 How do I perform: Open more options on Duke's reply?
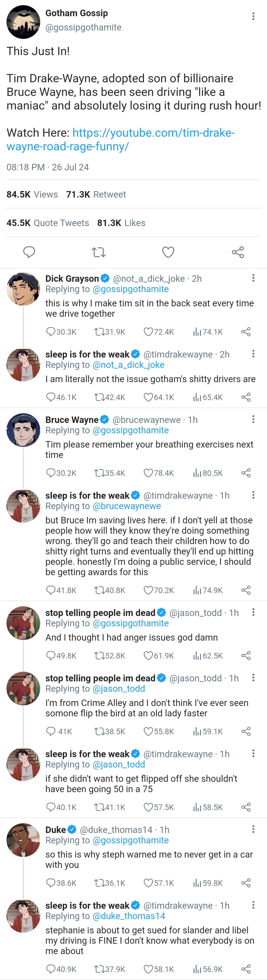(x=253, y=829)
